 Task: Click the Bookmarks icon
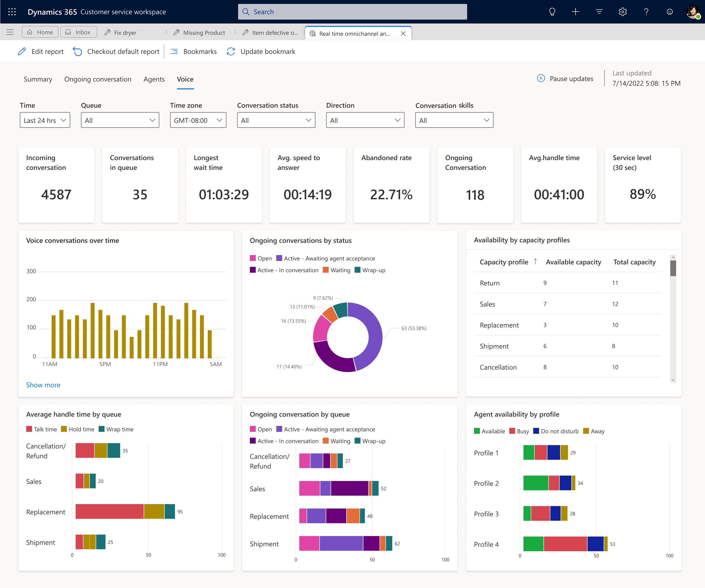[174, 52]
